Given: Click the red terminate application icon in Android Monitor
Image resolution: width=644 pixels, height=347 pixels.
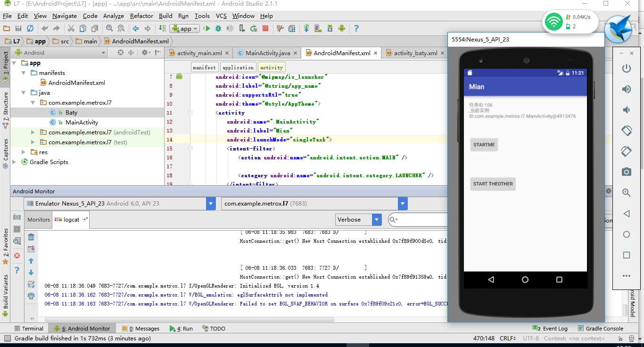Looking at the screenshot, I should pos(17,256).
